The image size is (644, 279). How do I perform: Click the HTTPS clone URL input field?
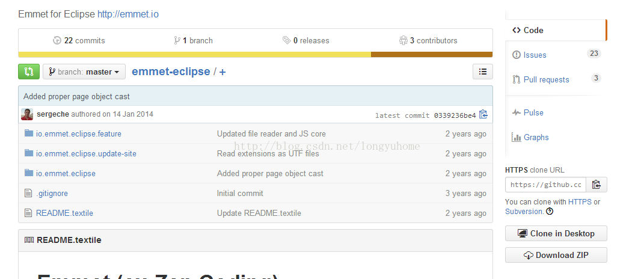tap(545, 185)
